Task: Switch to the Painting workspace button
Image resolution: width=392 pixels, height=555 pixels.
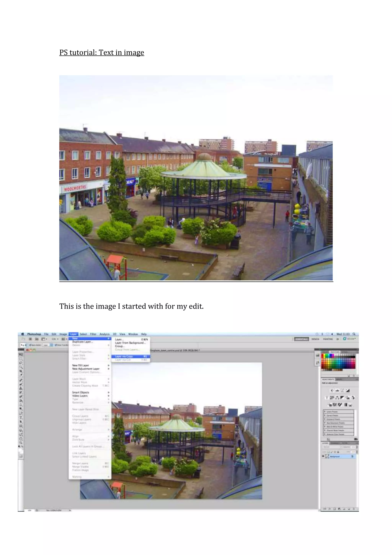Action: pyautogui.click(x=328, y=339)
